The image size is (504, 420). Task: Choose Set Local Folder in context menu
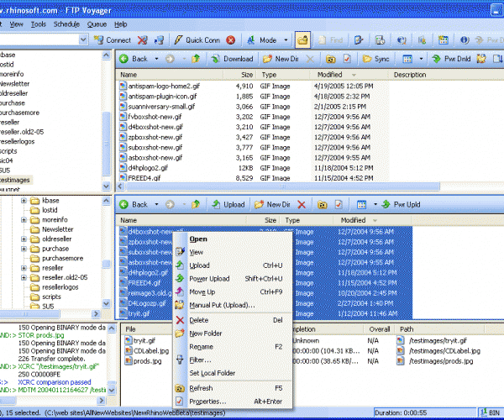click(x=233, y=373)
